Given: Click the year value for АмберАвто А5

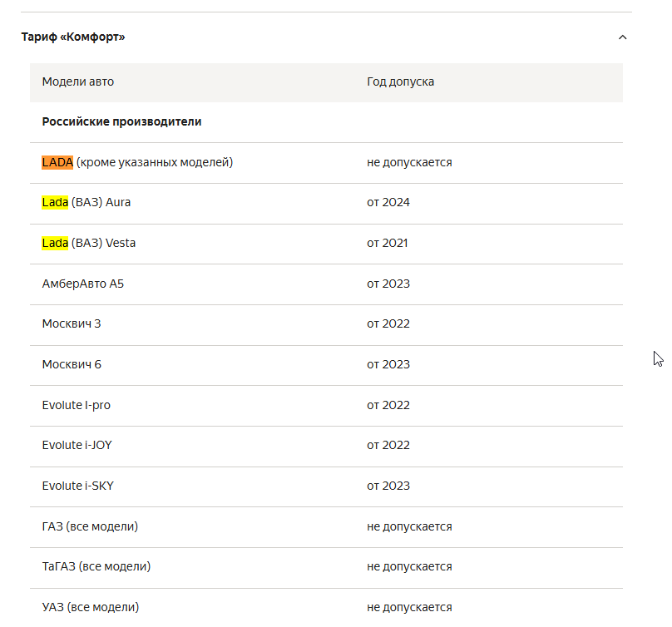Looking at the screenshot, I should pos(388,284).
